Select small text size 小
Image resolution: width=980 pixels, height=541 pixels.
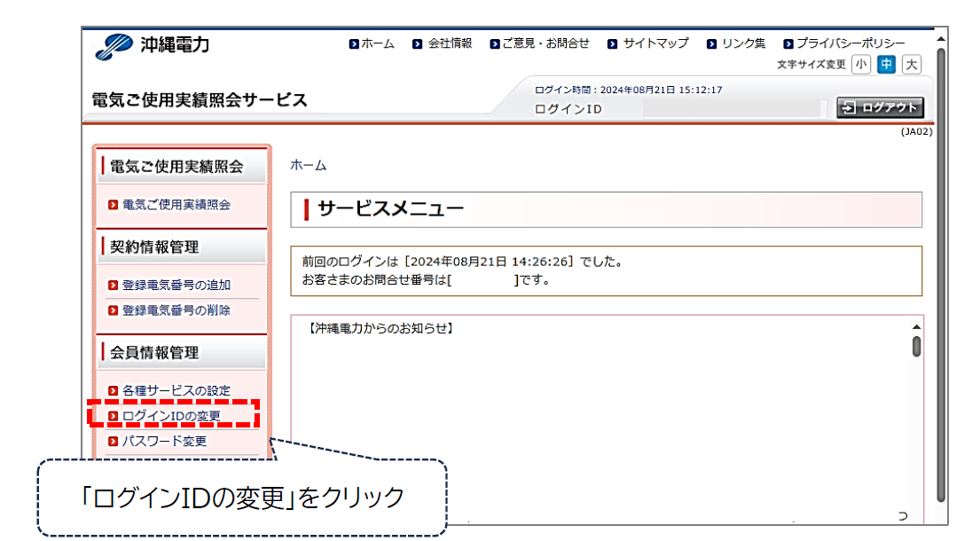tap(860, 64)
